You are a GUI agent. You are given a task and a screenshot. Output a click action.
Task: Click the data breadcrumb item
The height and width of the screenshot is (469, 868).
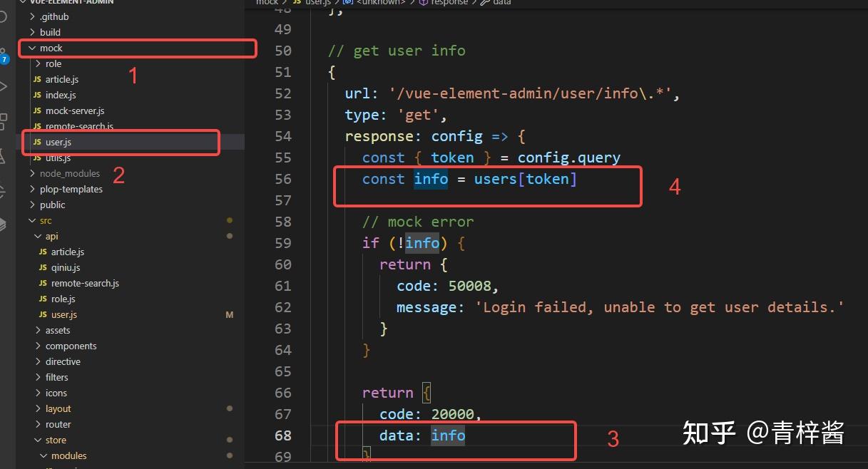[502, 3]
